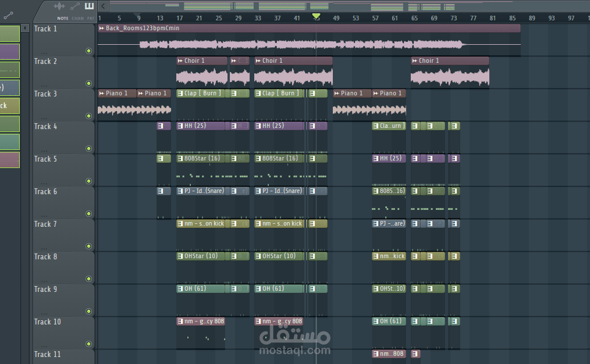Select the teal pattern in the picker list
Viewport: 590px width, 364px height.
[10, 142]
